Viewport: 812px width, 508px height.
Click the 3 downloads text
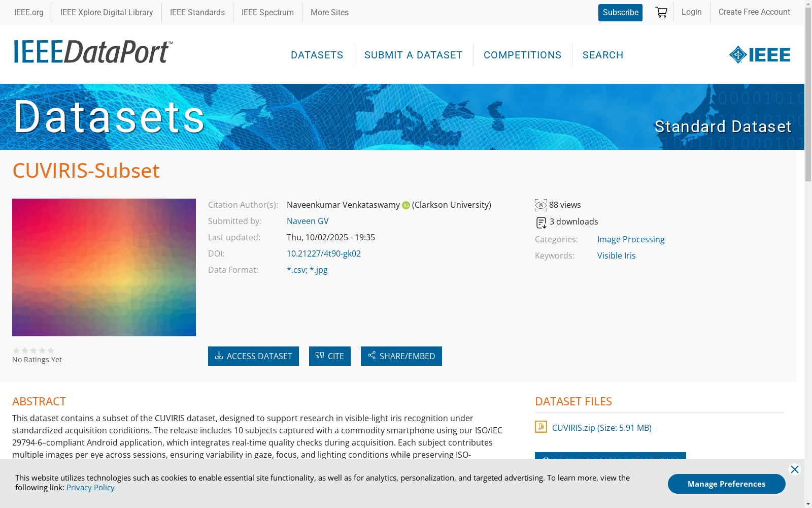[573, 221]
